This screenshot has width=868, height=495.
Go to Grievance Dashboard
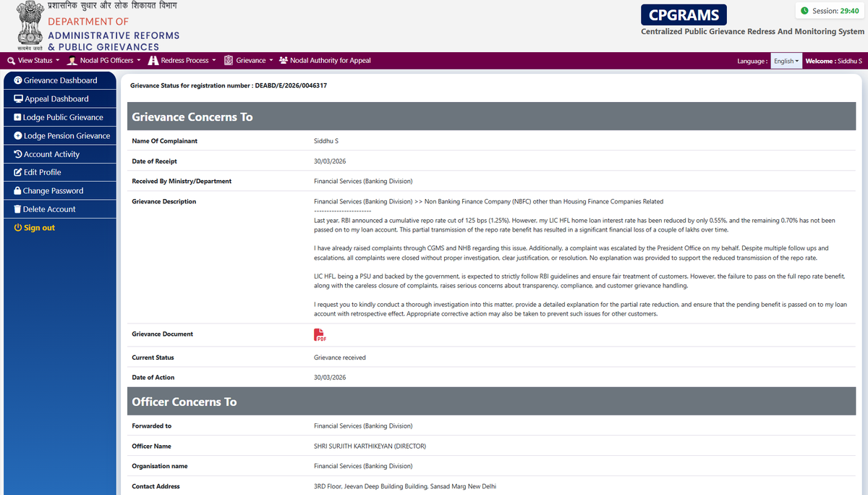(60, 80)
